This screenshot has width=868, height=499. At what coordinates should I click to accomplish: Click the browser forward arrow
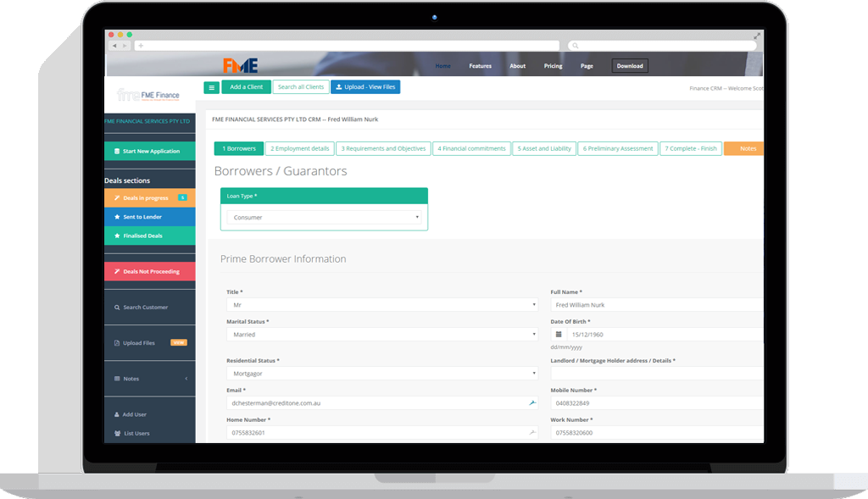(x=125, y=46)
